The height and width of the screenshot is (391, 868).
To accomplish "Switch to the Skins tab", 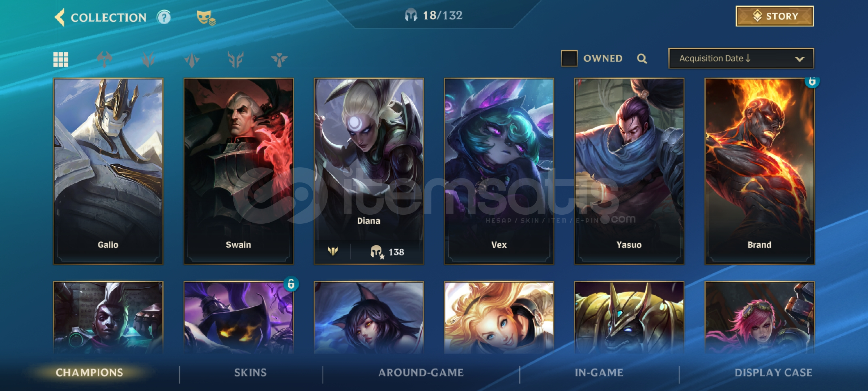I will [250, 373].
